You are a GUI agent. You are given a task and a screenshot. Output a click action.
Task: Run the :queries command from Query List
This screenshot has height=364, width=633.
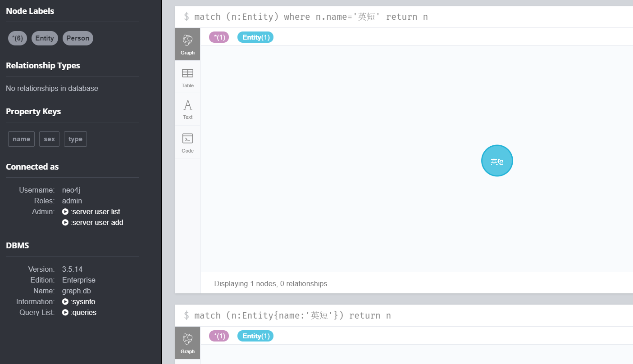coord(83,312)
